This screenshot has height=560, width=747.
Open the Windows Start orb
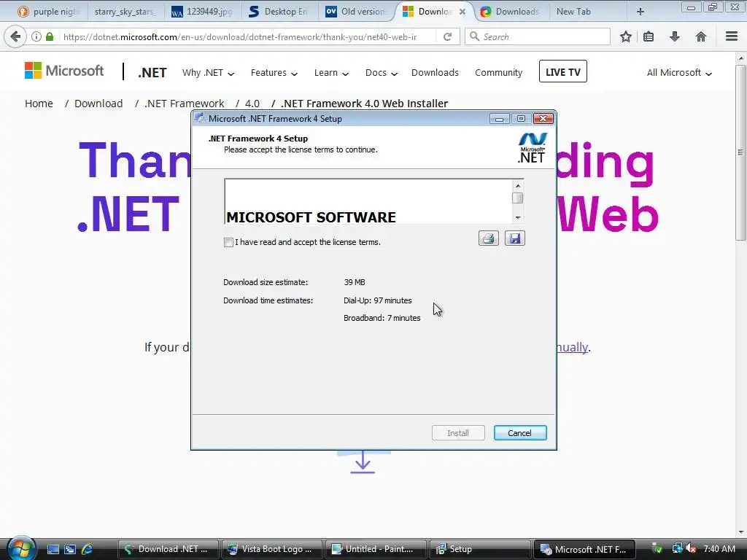click(20, 548)
